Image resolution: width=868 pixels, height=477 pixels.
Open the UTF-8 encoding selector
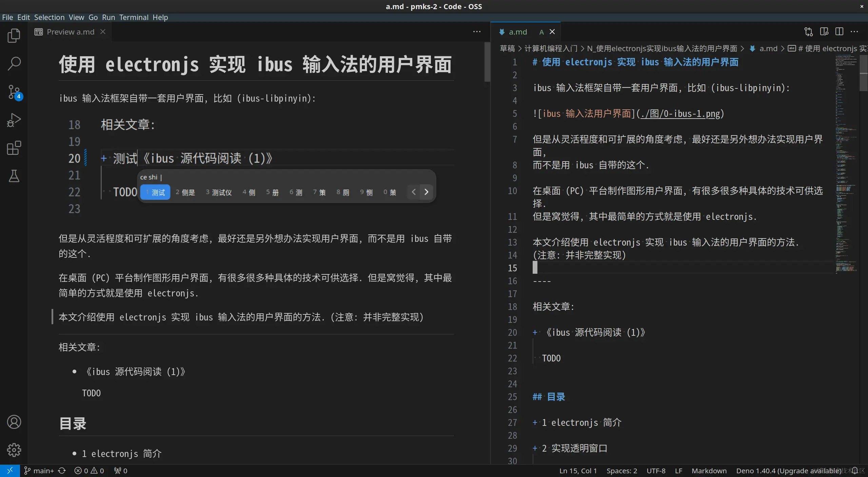tap(655, 471)
